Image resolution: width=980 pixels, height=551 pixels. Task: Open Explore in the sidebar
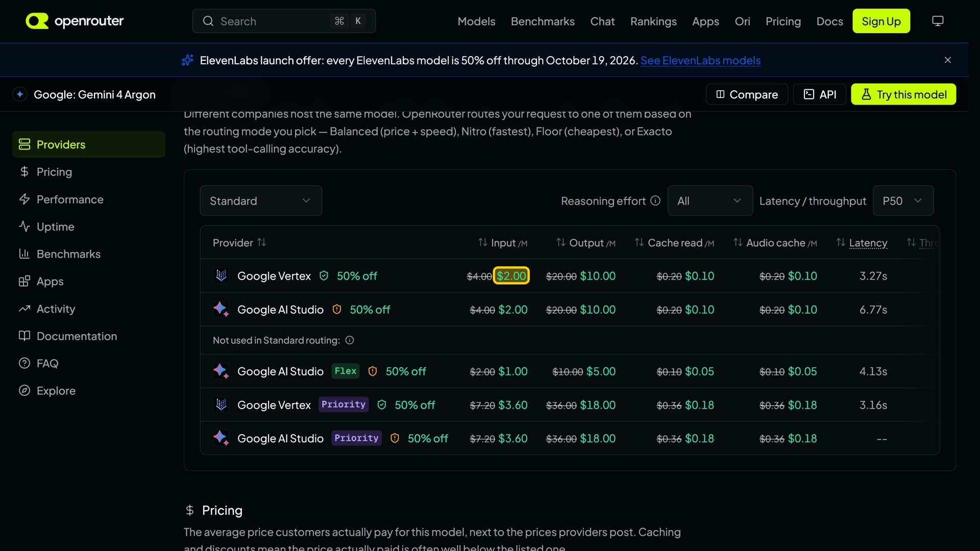(x=89, y=391)
